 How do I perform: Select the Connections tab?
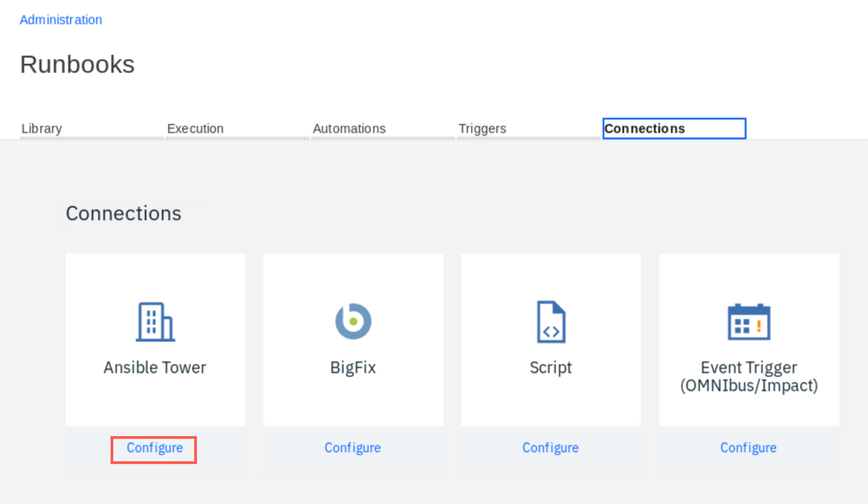674,128
